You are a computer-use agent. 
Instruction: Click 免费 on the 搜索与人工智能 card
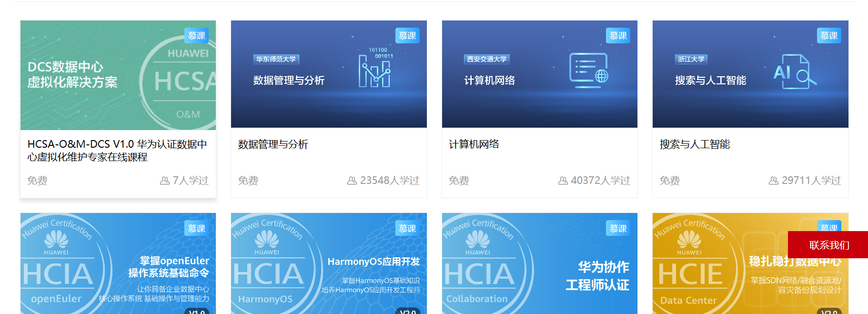click(670, 181)
